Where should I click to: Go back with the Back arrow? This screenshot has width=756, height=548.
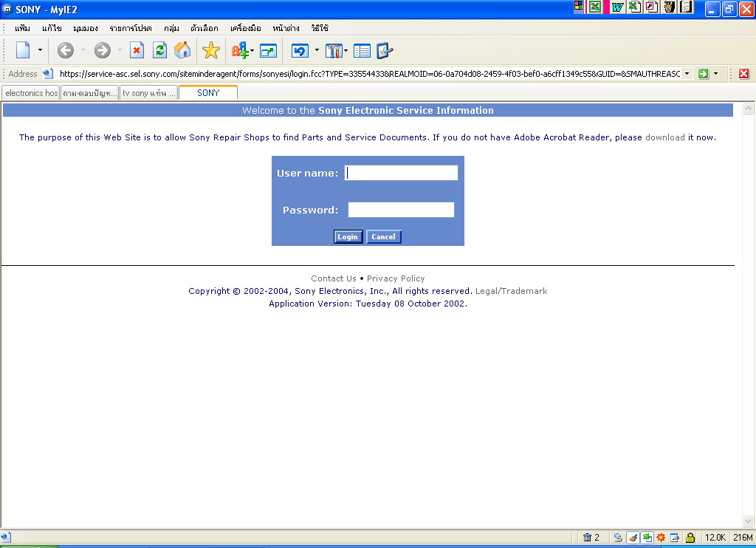(x=66, y=50)
